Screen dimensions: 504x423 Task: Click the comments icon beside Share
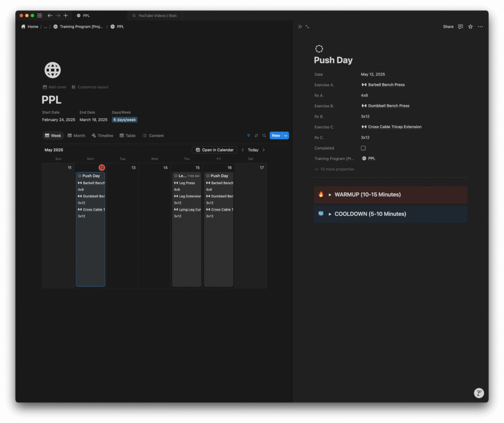pos(460,27)
